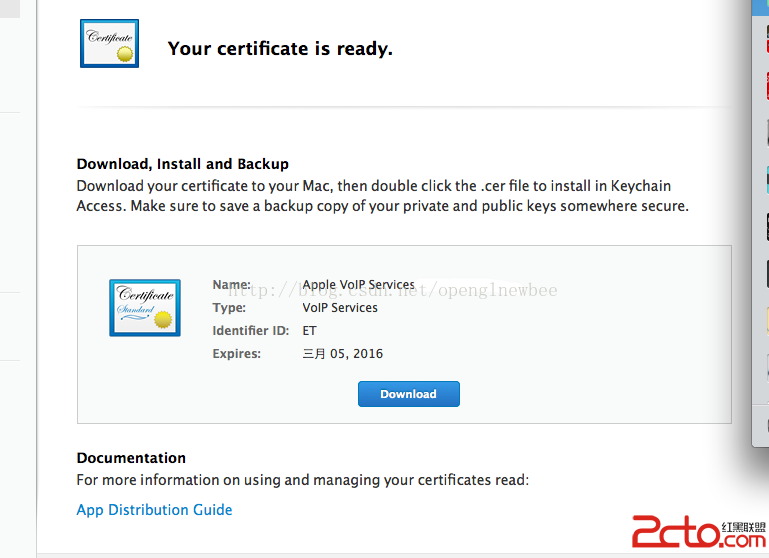Screen dimensions: 769x558
Task: Click the expiration date 05, 2016
Action: (x=343, y=354)
